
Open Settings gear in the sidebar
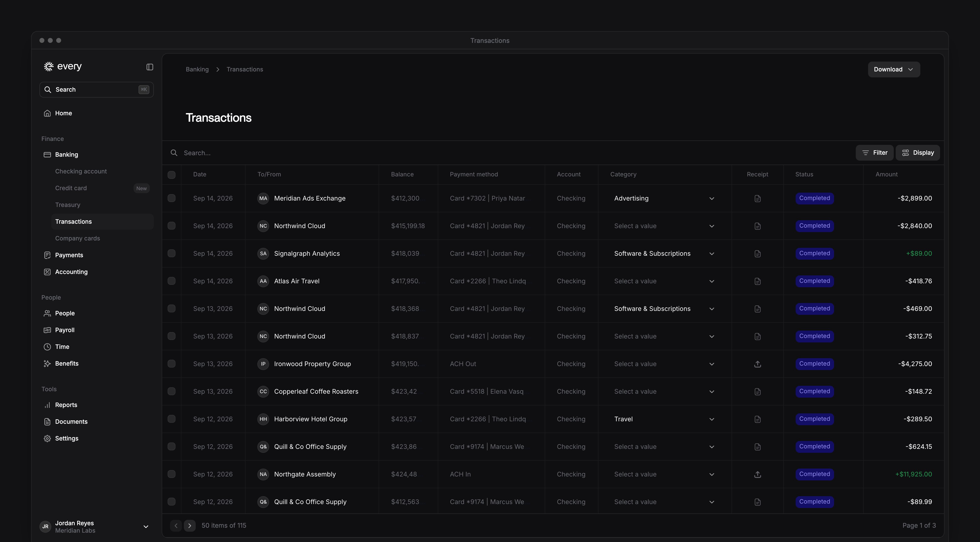pos(47,439)
